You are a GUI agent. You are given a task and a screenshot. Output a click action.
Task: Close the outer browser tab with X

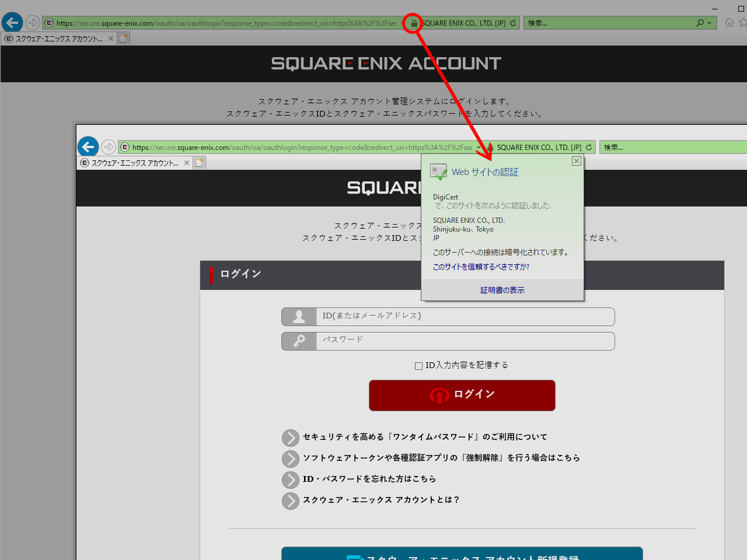pos(111,38)
